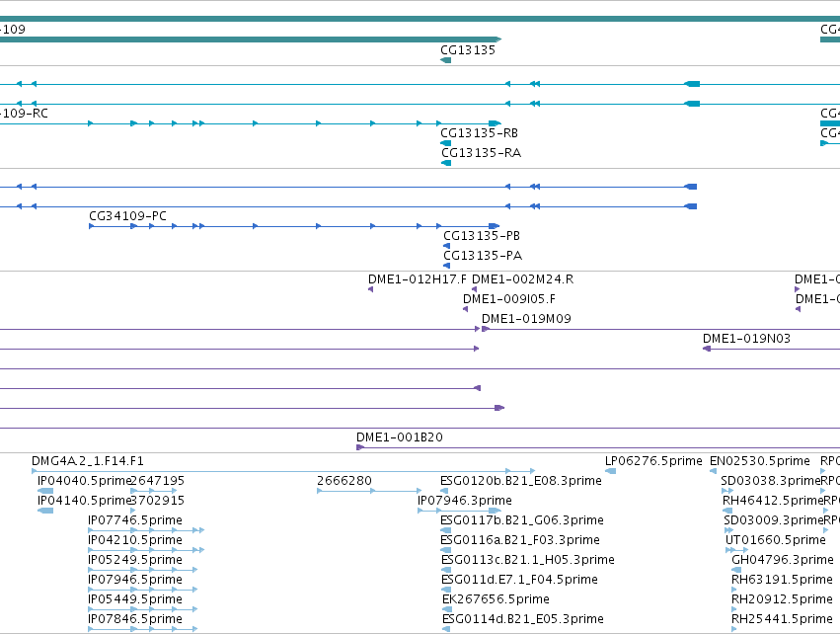Image resolution: width=840 pixels, height=634 pixels.
Task: Click the IP04140.5prime label
Action: (84, 501)
